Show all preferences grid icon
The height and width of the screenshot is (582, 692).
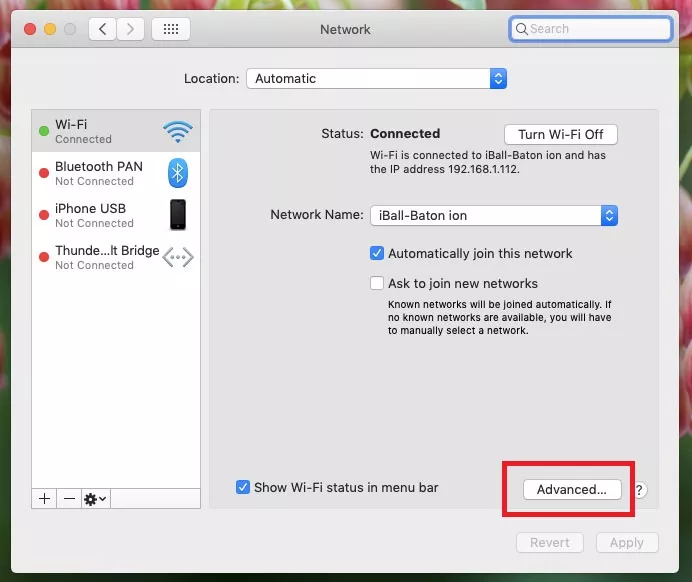[171, 29]
